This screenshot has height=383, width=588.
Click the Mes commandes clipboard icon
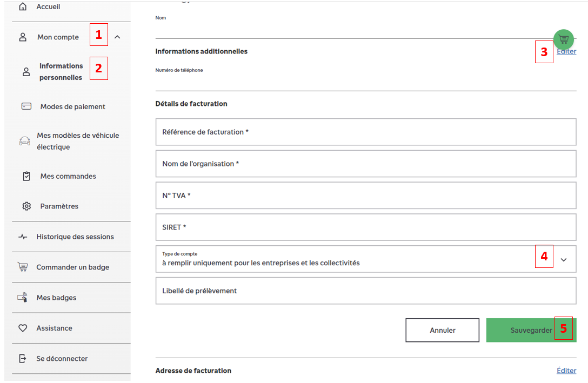pos(26,176)
